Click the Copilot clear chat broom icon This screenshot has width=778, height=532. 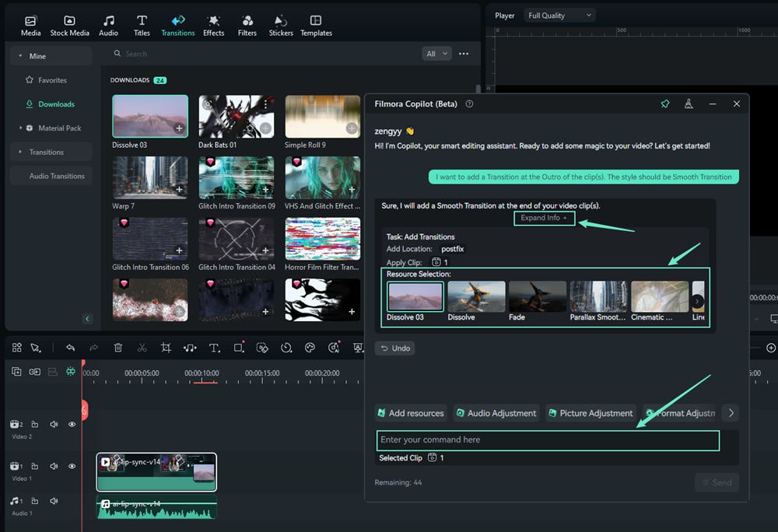point(689,103)
